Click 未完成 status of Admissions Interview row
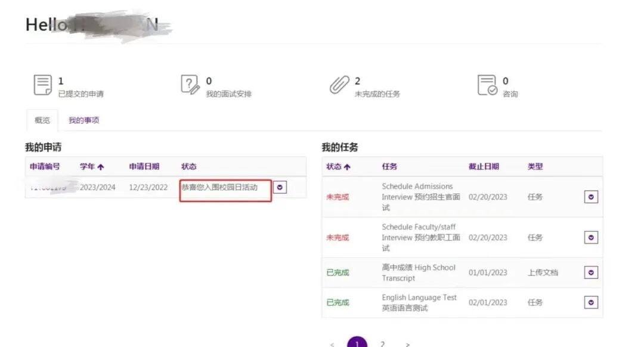Screen dimensions: 644x347 (338, 197)
